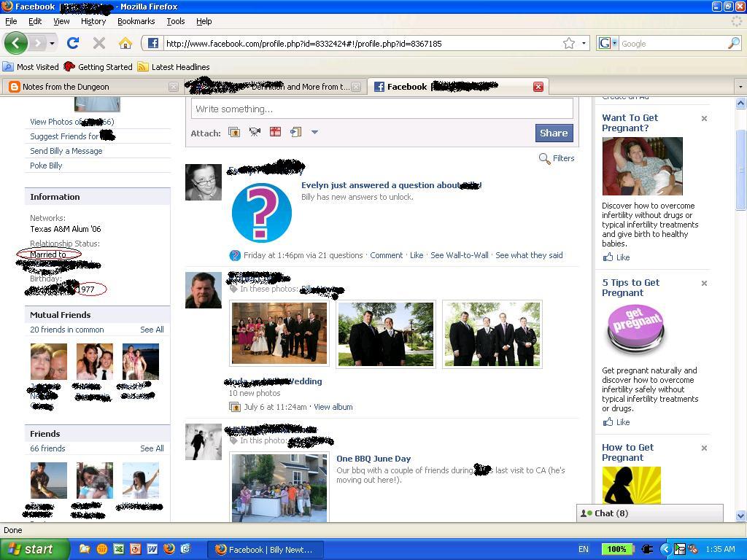Attach a link using the link icon
747x560 pixels.
click(x=296, y=132)
